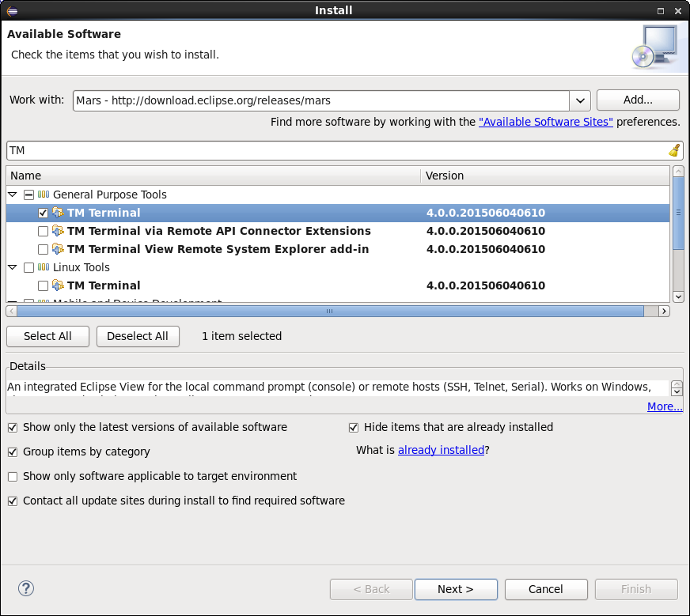Open the Available Software Sites link
The height and width of the screenshot is (616, 690).
tap(546, 122)
